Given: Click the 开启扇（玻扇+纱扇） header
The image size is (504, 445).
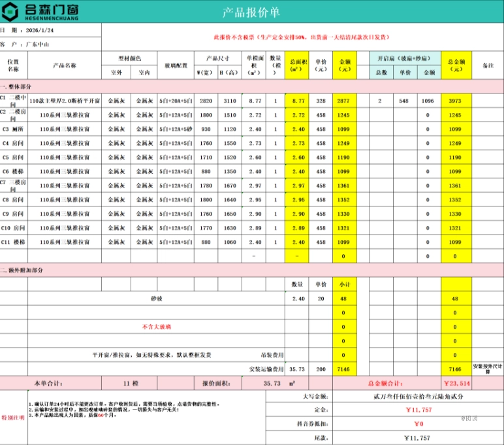Looking at the screenshot, I should coord(405,58).
